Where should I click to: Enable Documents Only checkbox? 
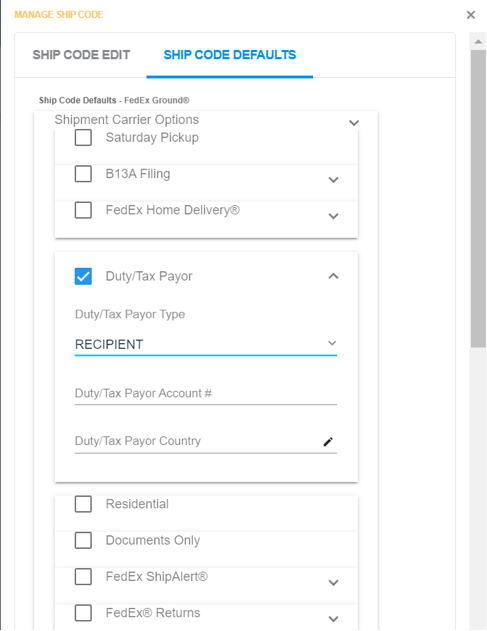pyautogui.click(x=83, y=540)
